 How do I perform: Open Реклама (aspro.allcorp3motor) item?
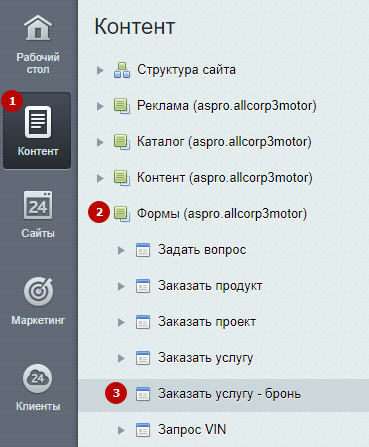point(227,106)
